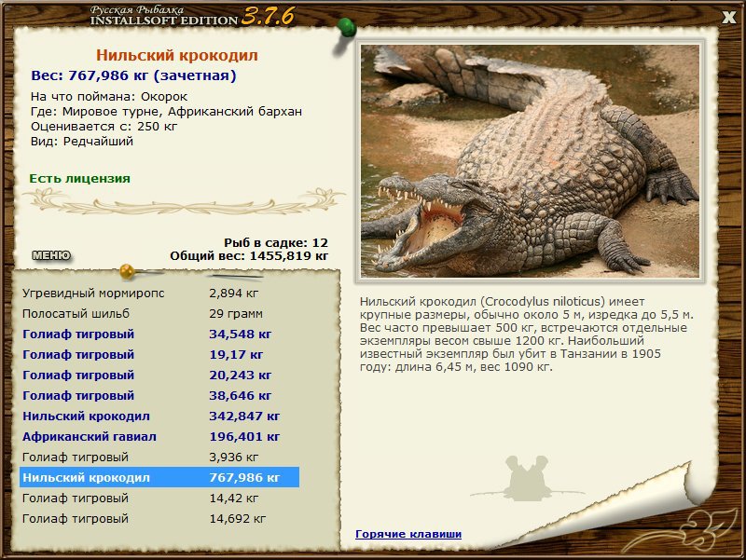
Task: Select Голиаф тигровый weighing 38,646 кг
Action: (x=78, y=395)
